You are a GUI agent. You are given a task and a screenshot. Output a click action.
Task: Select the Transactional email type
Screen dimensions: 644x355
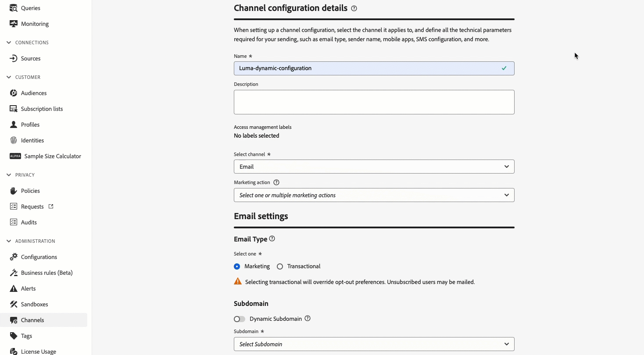[280, 266]
